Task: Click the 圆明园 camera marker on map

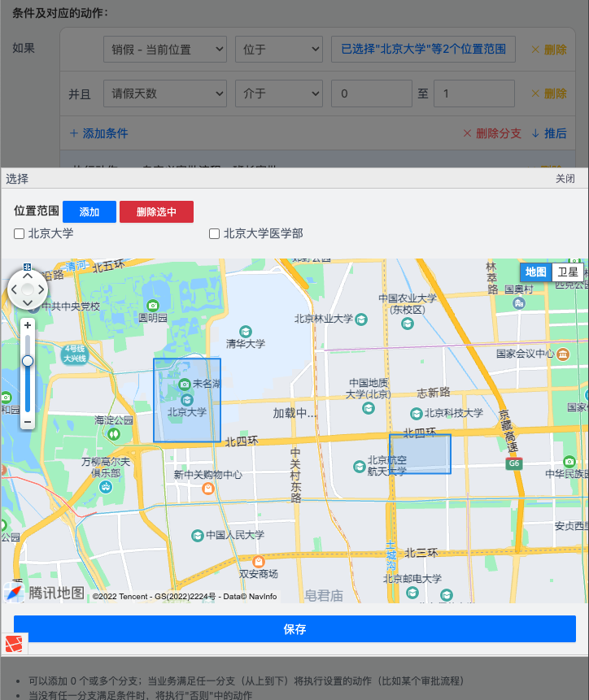Action: [x=152, y=304]
